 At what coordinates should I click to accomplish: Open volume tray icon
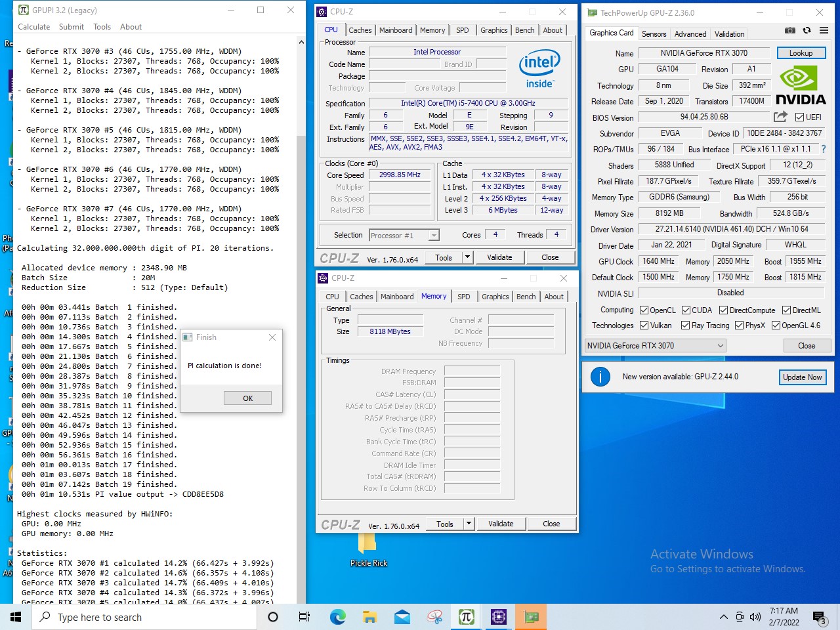[755, 617]
